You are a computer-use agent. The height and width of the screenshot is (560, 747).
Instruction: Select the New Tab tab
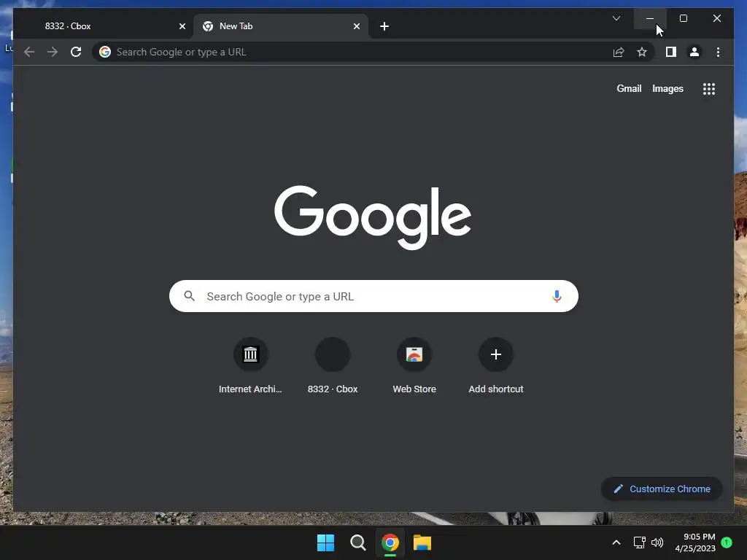[x=281, y=26]
